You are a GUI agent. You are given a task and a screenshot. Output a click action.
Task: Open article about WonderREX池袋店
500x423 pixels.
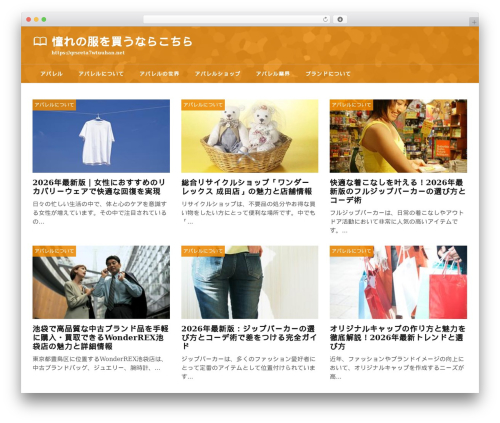[x=100, y=338]
